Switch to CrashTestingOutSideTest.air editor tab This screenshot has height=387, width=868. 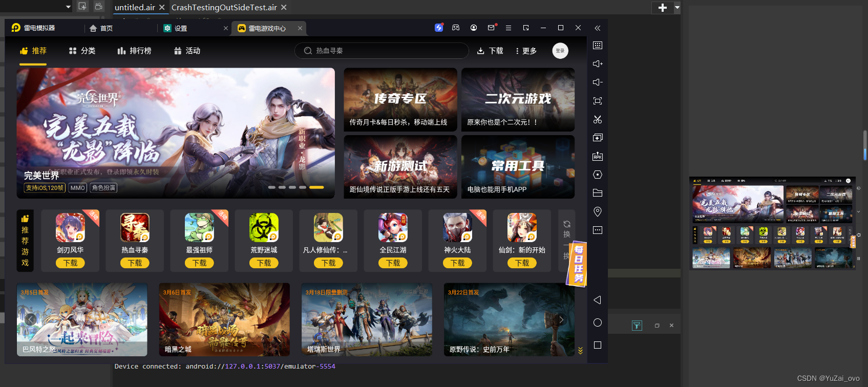point(224,7)
